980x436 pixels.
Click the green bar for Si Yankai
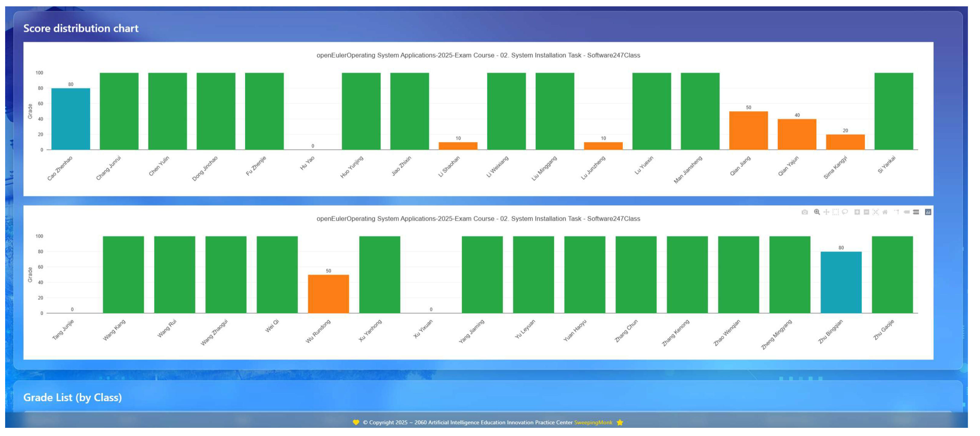tap(894, 111)
